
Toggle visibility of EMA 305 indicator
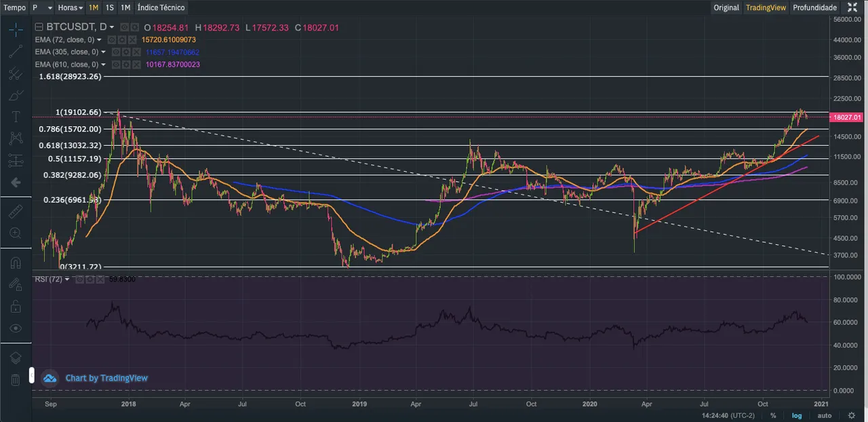point(115,52)
